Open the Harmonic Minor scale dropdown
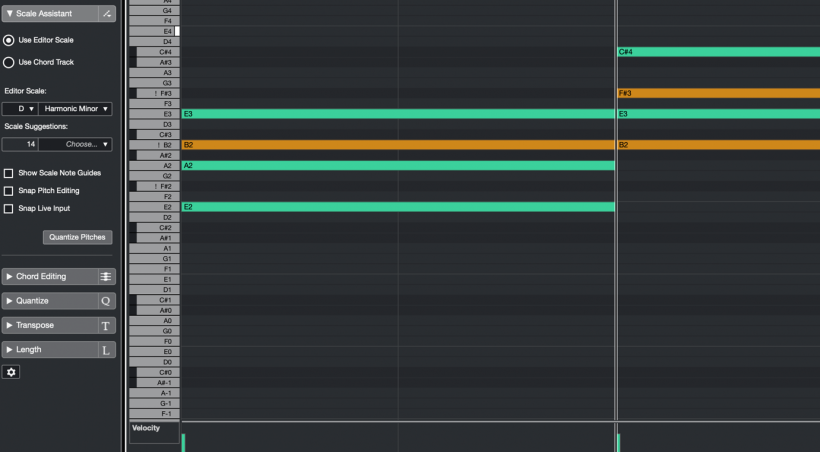Image resolution: width=820 pixels, height=452 pixels. 75,109
